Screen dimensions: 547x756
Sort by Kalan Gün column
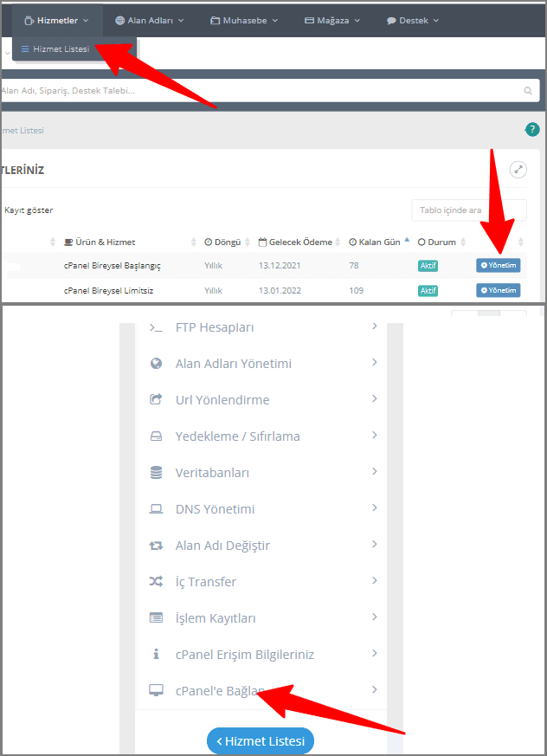coord(379,242)
